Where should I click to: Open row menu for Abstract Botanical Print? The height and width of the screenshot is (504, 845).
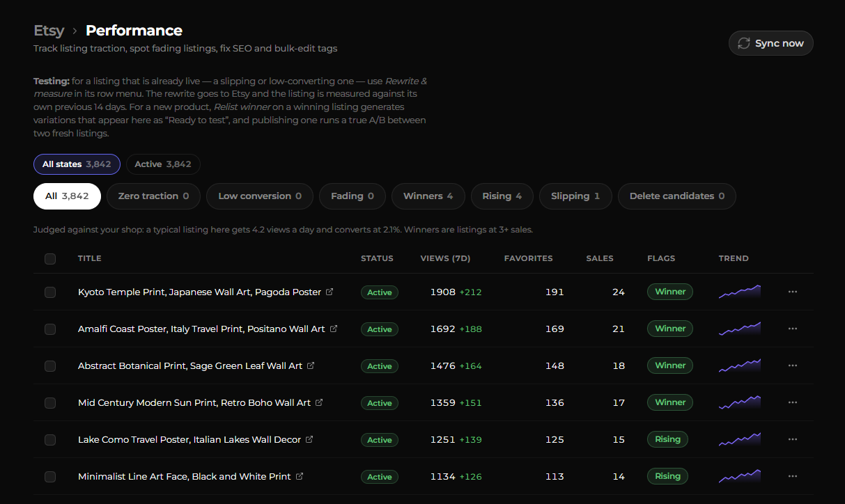coord(792,365)
